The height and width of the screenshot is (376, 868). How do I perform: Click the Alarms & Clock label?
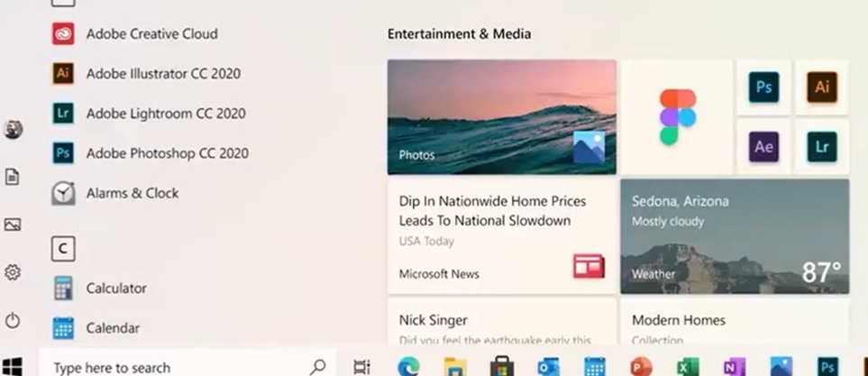[x=132, y=193]
